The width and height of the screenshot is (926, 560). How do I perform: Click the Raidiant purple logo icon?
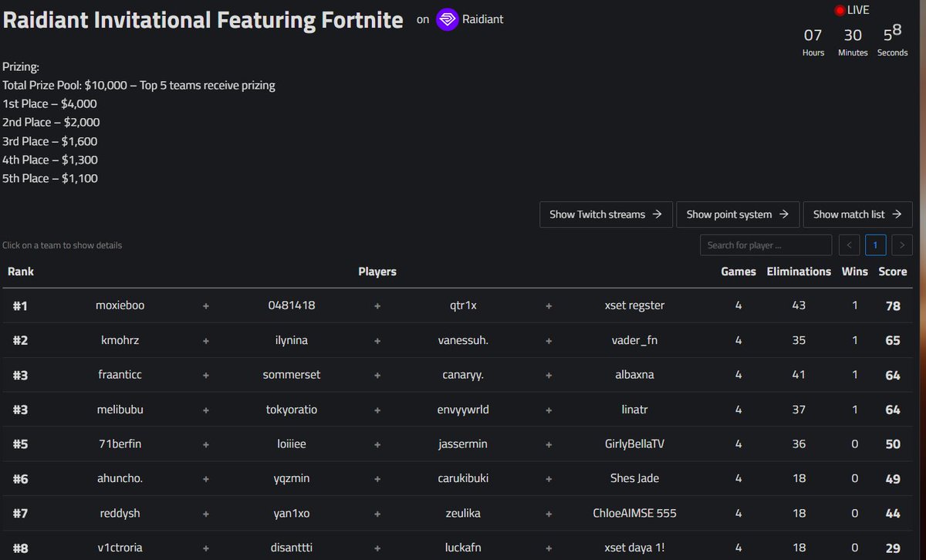(448, 19)
